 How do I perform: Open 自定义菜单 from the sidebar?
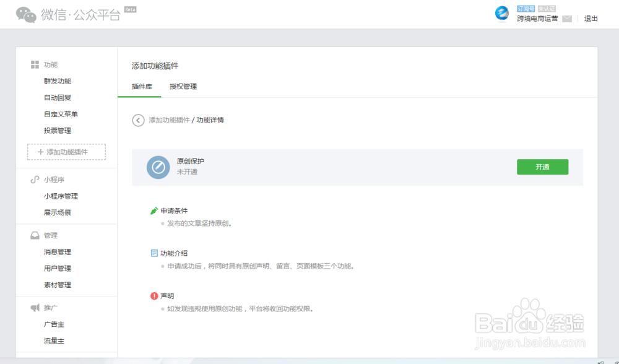(63, 114)
